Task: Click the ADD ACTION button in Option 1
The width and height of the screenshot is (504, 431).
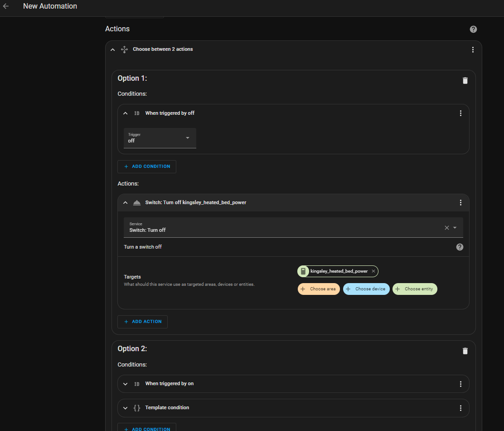Action: coord(142,321)
